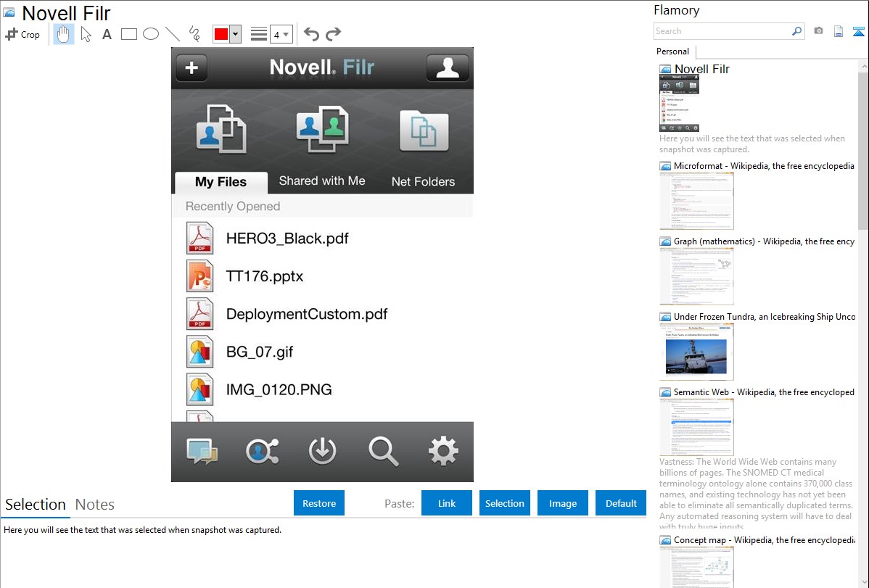Click the Image paste button
The height and width of the screenshot is (588, 869).
[563, 503]
